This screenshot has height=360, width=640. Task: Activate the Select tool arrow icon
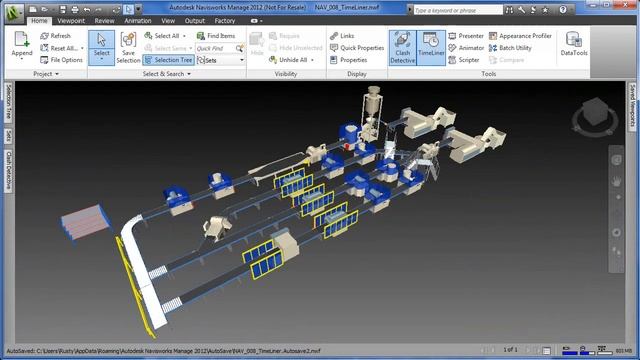101,40
